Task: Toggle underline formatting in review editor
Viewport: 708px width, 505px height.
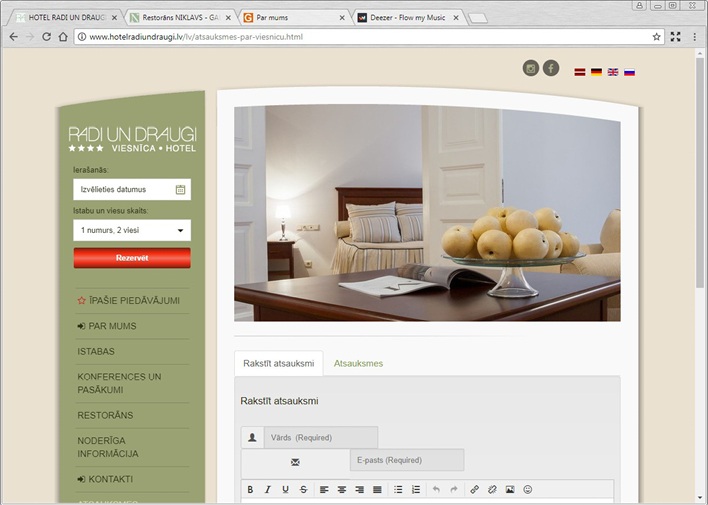Action: [x=285, y=489]
